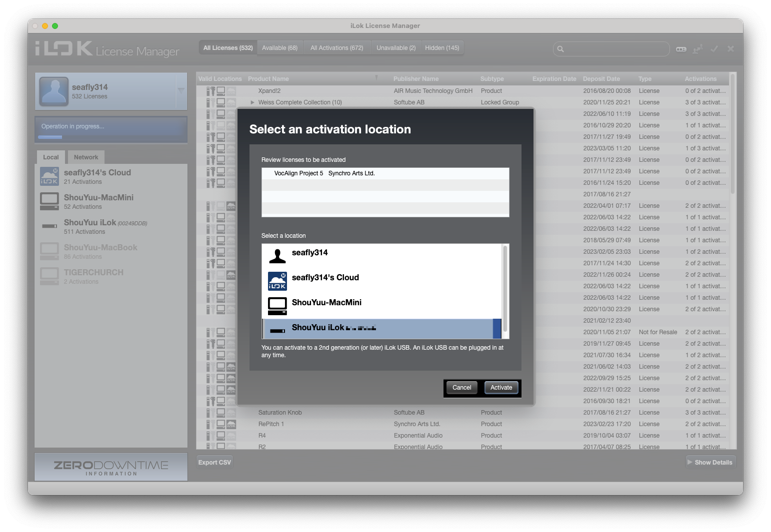
Task: Click Xpand!2 row valid location icons
Action: click(221, 91)
